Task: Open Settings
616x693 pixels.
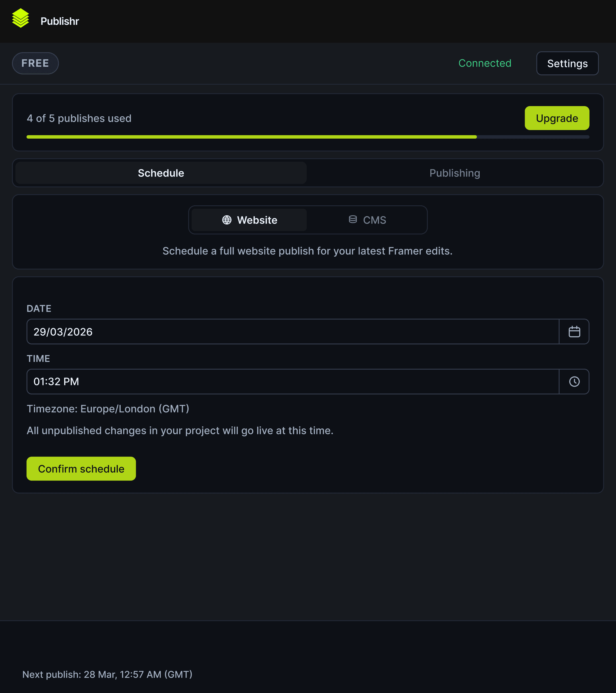Action: coord(567,63)
